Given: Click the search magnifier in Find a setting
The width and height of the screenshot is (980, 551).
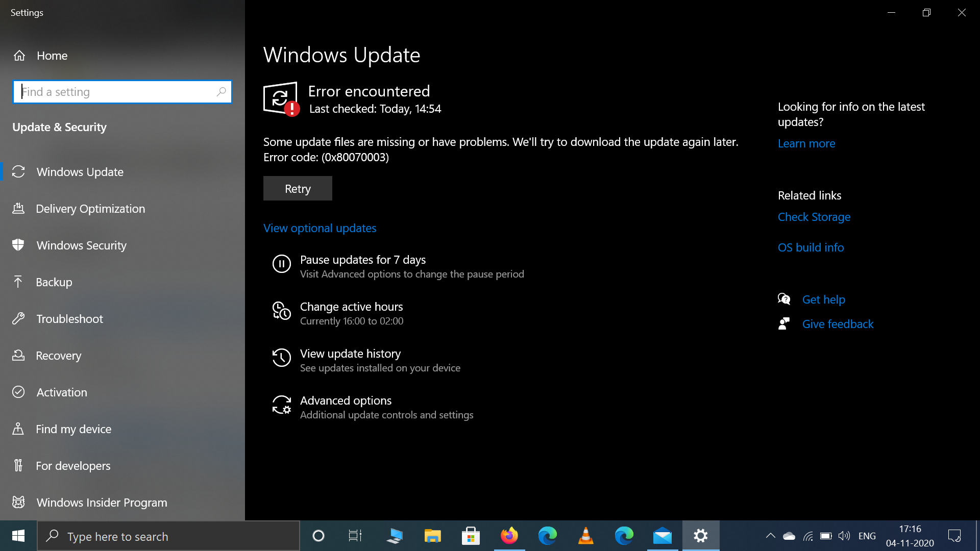Looking at the screenshot, I should point(221,92).
